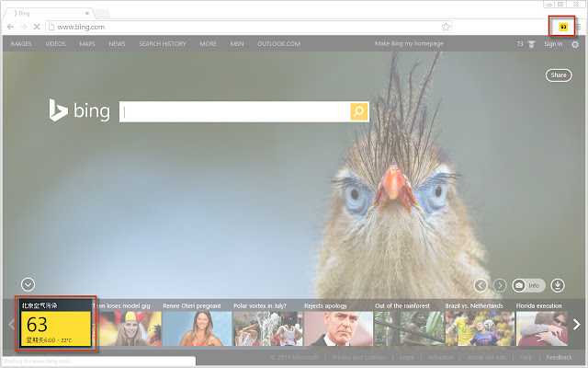Click the Bing logo
This screenshot has height=368, width=588.
[x=80, y=110]
